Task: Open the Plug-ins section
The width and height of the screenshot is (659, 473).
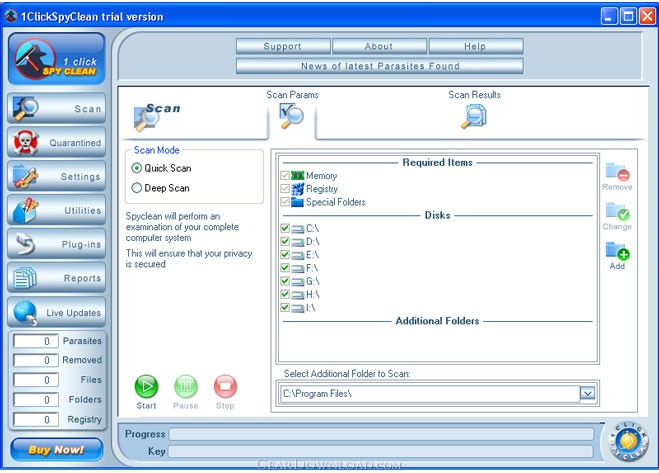Action: (56, 244)
